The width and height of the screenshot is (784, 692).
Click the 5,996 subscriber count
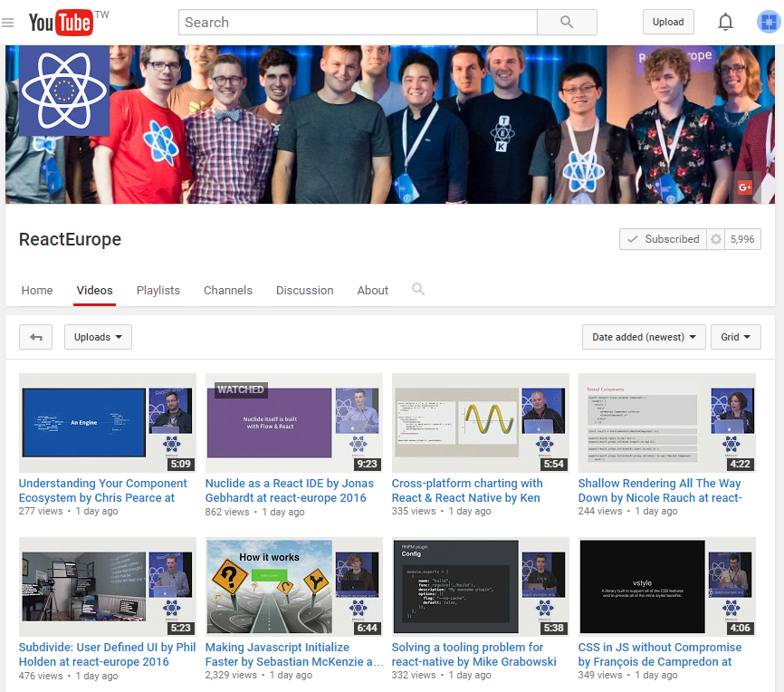tap(742, 239)
